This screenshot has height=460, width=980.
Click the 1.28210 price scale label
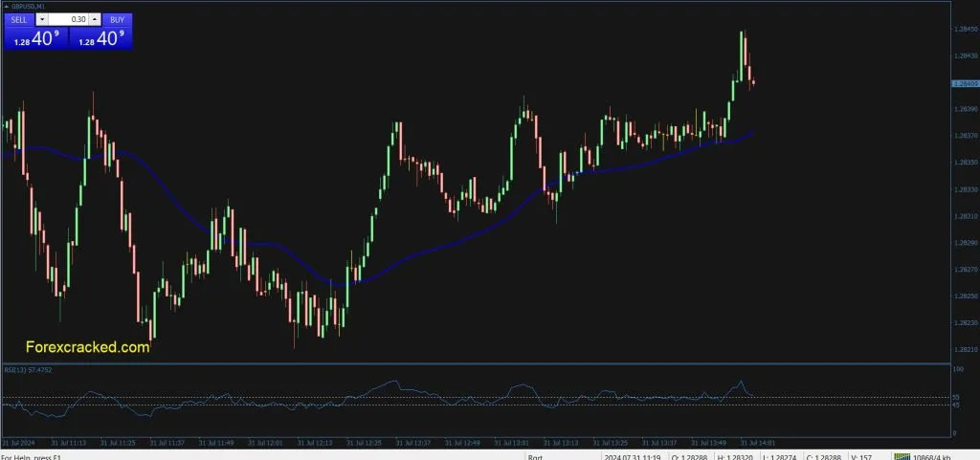tap(966, 349)
